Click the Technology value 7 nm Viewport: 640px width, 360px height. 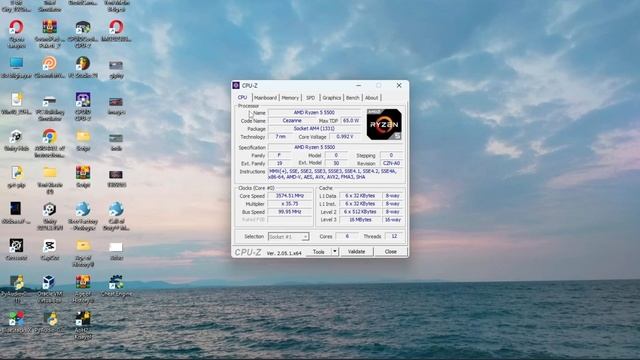[x=280, y=137]
